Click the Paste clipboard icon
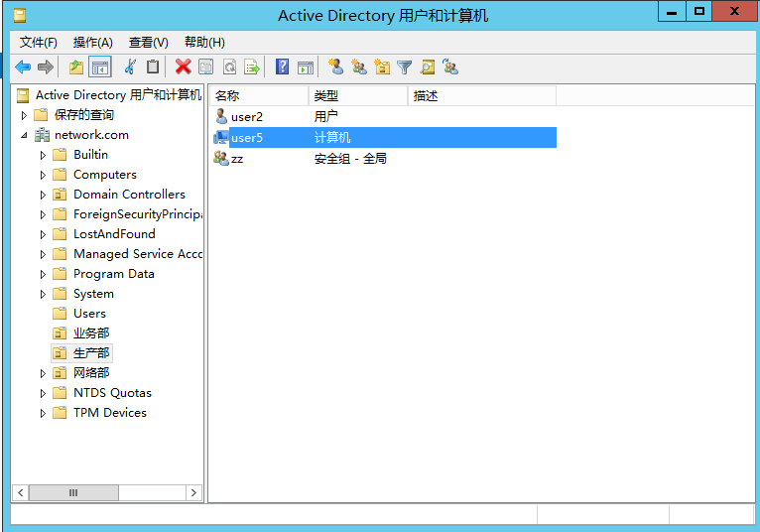The width and height of the screenshot is (760, 532). pyautogui.click(x=153, y=66)
